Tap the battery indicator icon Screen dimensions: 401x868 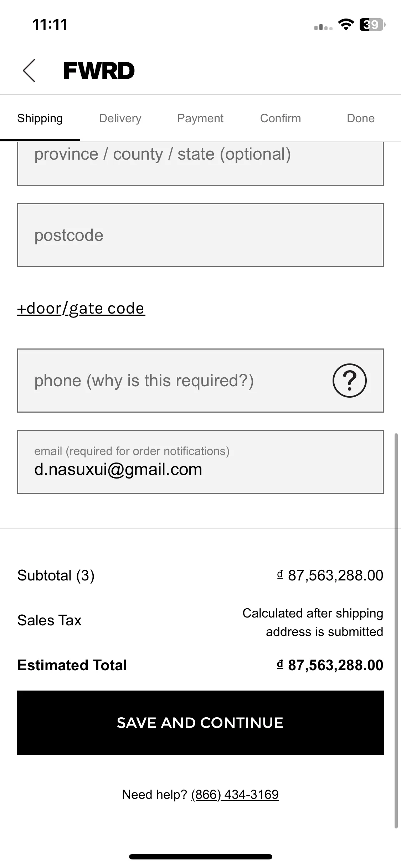[372, 25]
